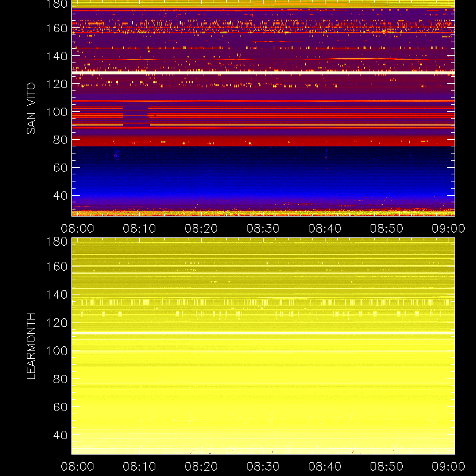Select the 160 tick label on San Vito axis
Image resolution: width=476 pixels, height=476 pixels.
57,28
